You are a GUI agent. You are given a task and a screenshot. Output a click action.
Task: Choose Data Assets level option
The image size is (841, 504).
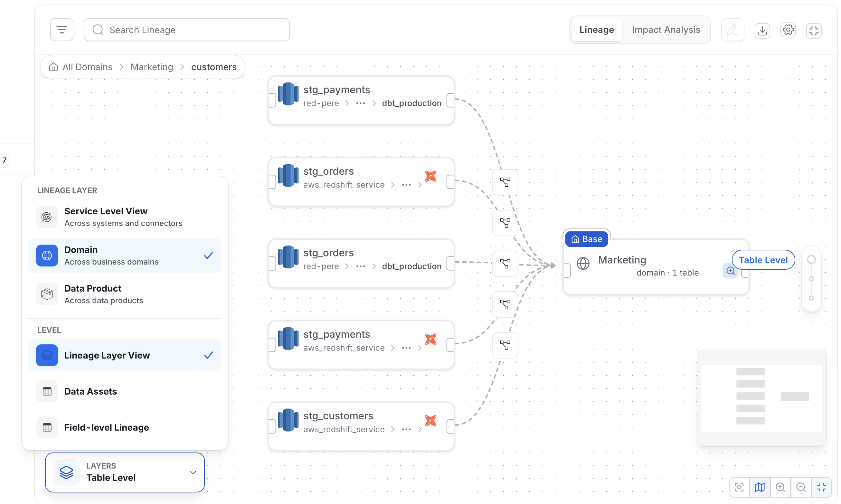(125, 391)
